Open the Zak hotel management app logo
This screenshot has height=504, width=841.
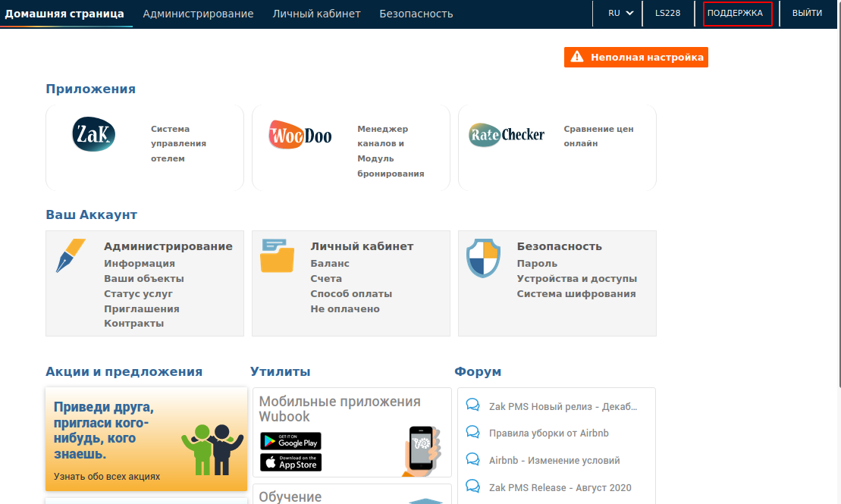pos(93,134)
